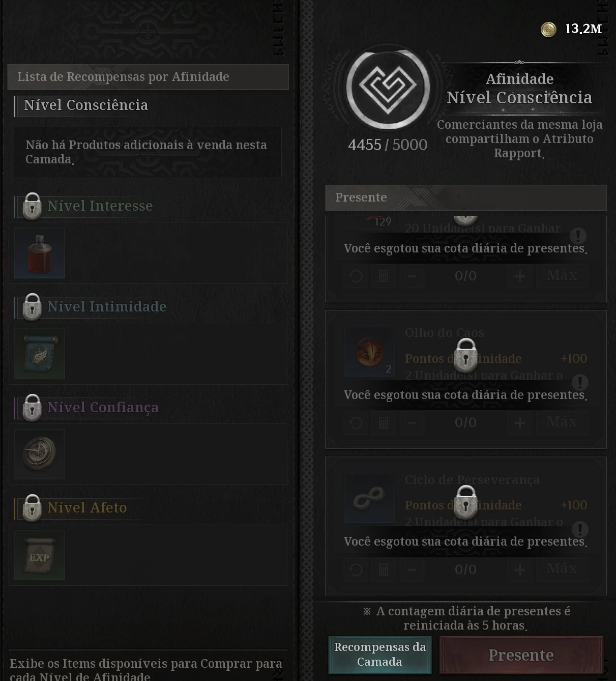Select the Ciclo de Perseverança infinity icon
This screenshot has width=616, height=681.
point(370,498)
